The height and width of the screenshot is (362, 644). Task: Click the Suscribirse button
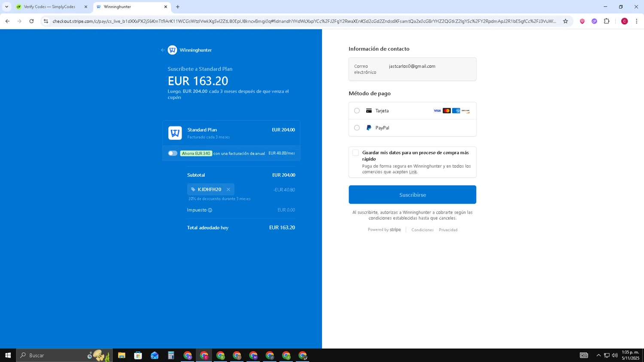click(412, 195)
